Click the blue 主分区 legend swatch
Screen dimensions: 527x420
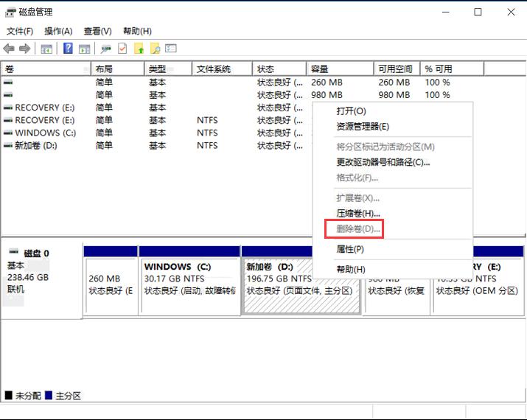[x=49, y=396]
